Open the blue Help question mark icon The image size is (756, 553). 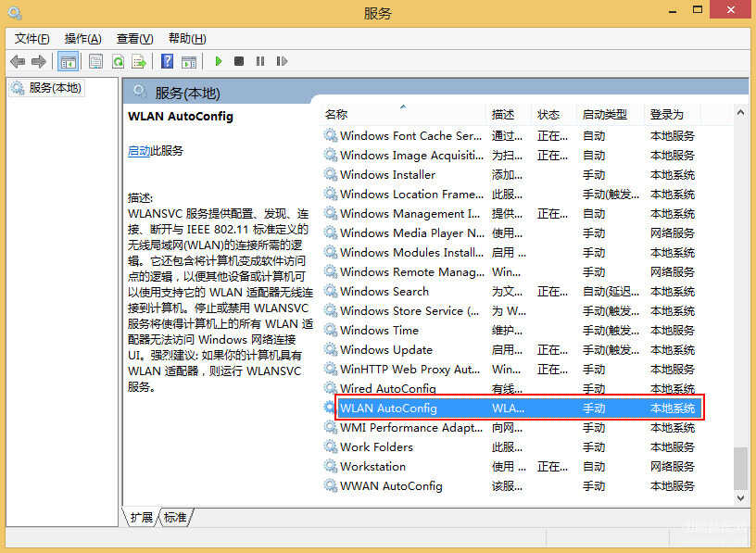point(168,62)
